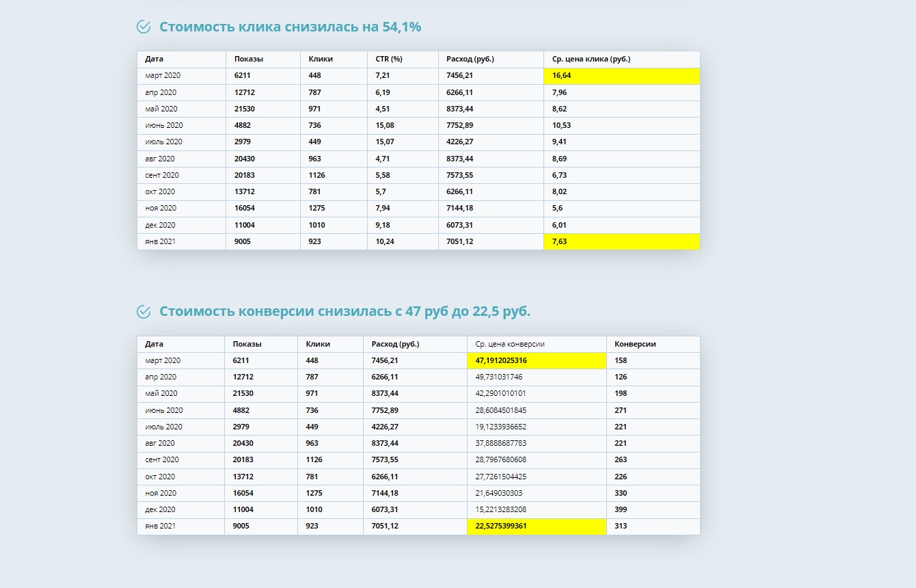Click the CTR value 15,08
The image size is (916, 588).
tap(385, 125)
